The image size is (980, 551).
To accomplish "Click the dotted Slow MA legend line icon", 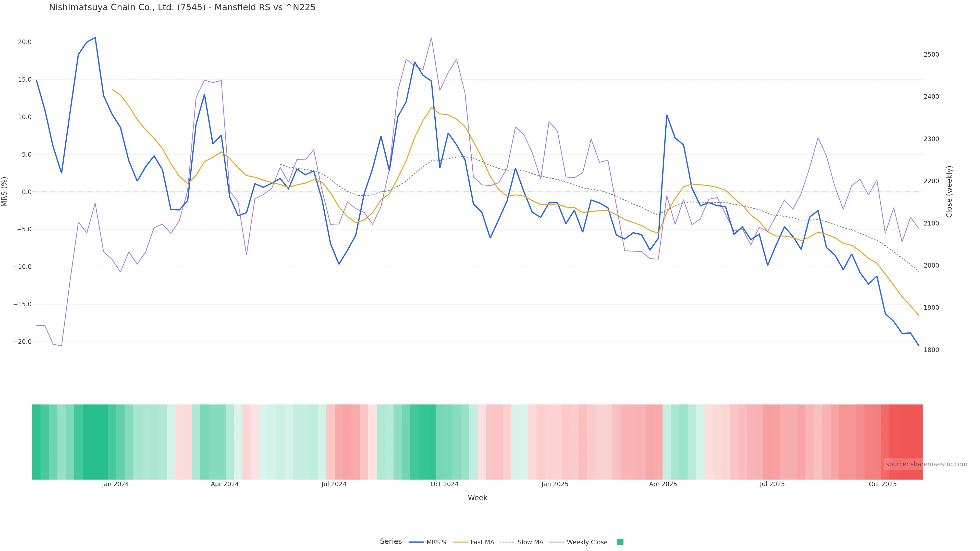I will click(507, 542).
